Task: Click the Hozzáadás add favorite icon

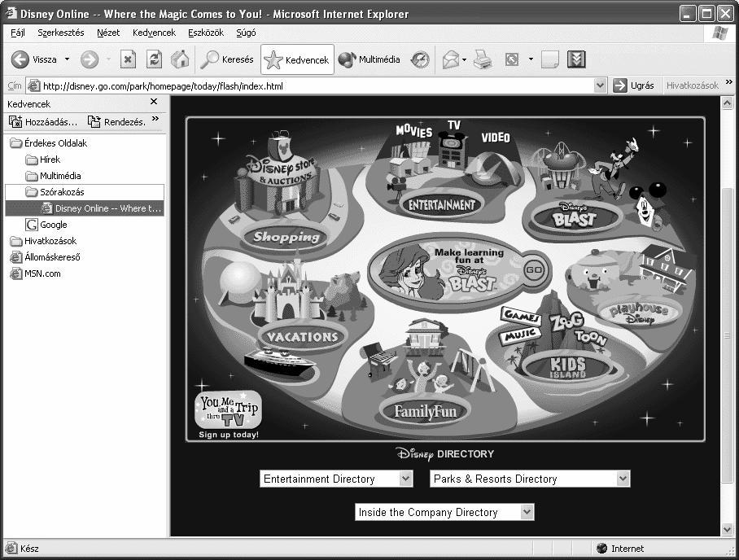Action: click(x=15, y=121)
